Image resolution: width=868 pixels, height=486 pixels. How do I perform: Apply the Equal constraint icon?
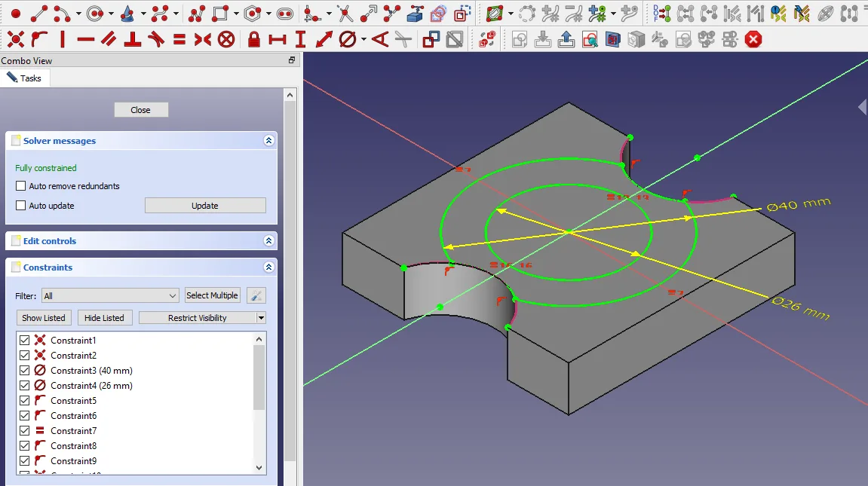point(179,40)
